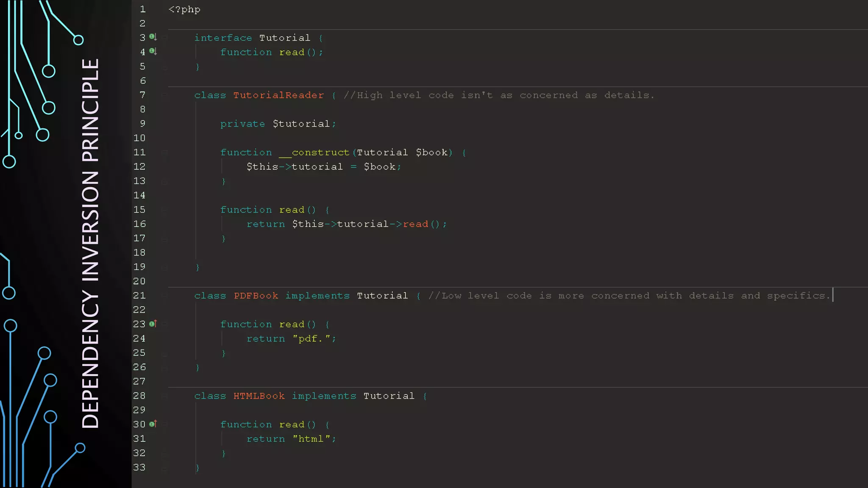The height and width of the screenshot is (488, 868).
Task: Click the 'return' keyword on line 24
Action: pyautogui.click(x=266, y=338)
